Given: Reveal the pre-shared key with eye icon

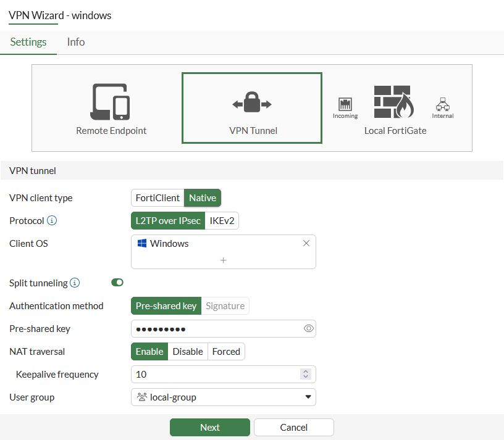Looking at the screenshot, I should click(x=309, y=328).
